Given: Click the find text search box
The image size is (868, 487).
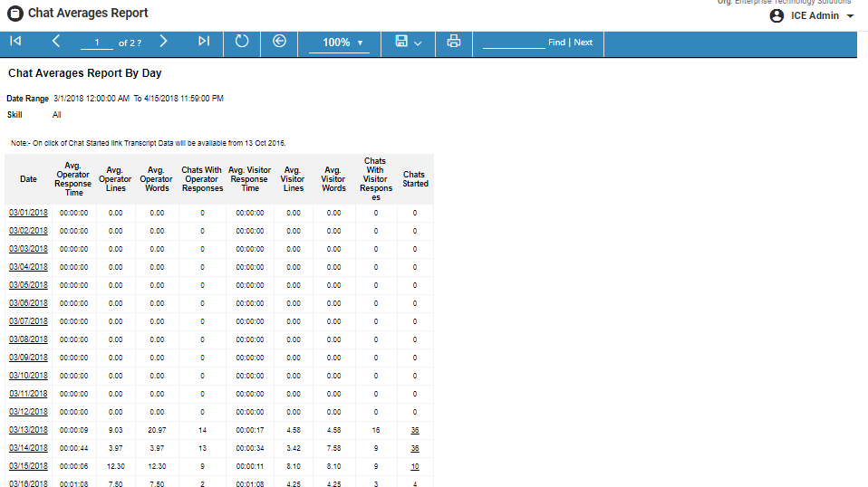Looking at the screenshot, I should click(513, 43).
